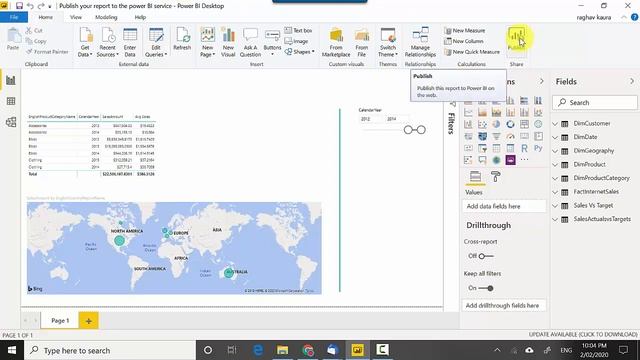Insert a New Visual
Viewport: 640px width, 360px height.
(228, 42)
